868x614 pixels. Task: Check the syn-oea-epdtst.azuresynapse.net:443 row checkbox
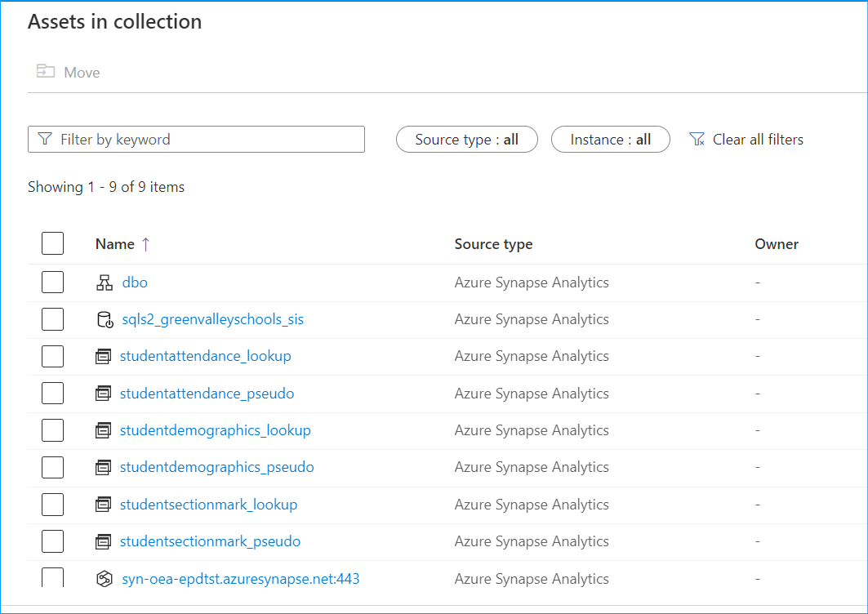52,577
